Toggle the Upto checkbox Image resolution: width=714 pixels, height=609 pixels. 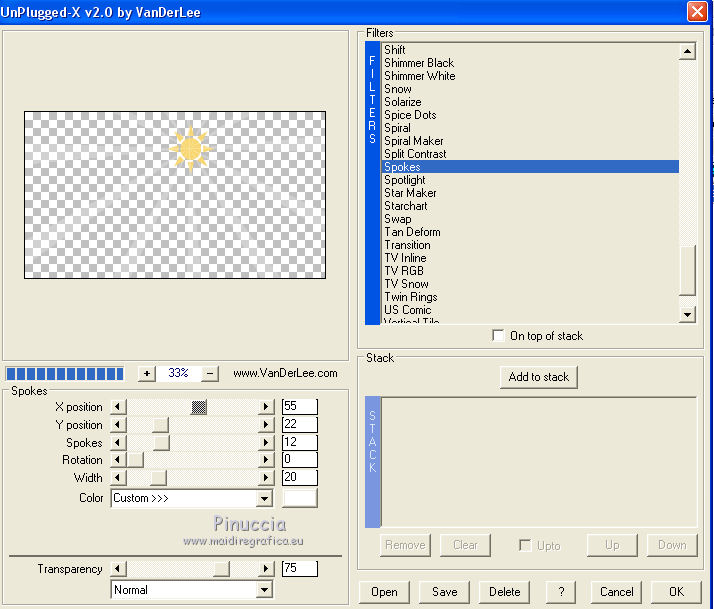[525, 545]
